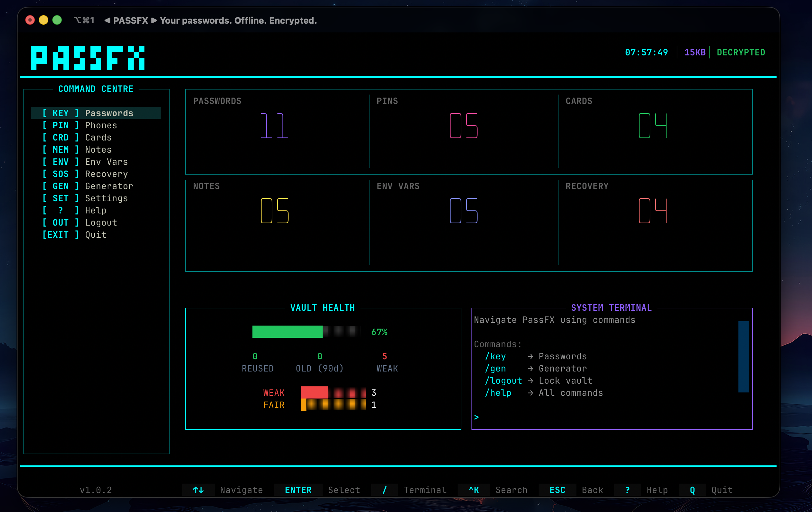Open SET Settings in sidebar

pyautogui.click(x=96, y=198)
